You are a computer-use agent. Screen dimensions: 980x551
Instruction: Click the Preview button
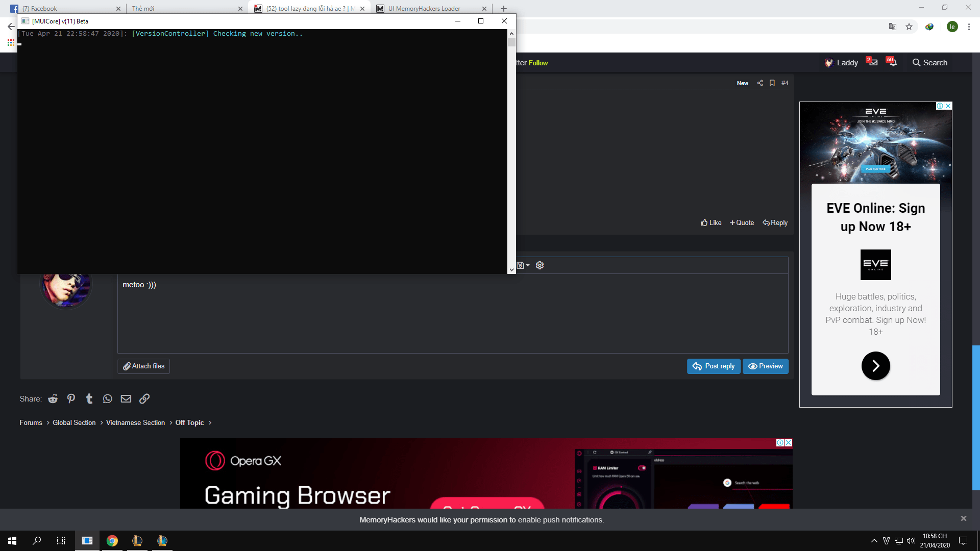766,366
